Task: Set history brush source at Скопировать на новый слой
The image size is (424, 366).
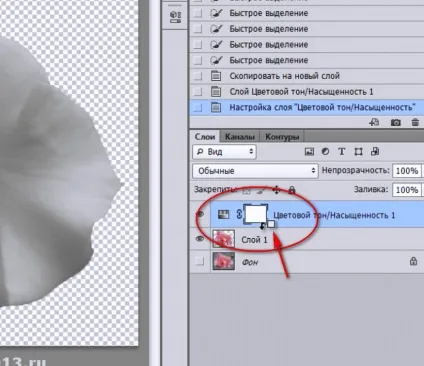Action: click(x=198, y=76)
